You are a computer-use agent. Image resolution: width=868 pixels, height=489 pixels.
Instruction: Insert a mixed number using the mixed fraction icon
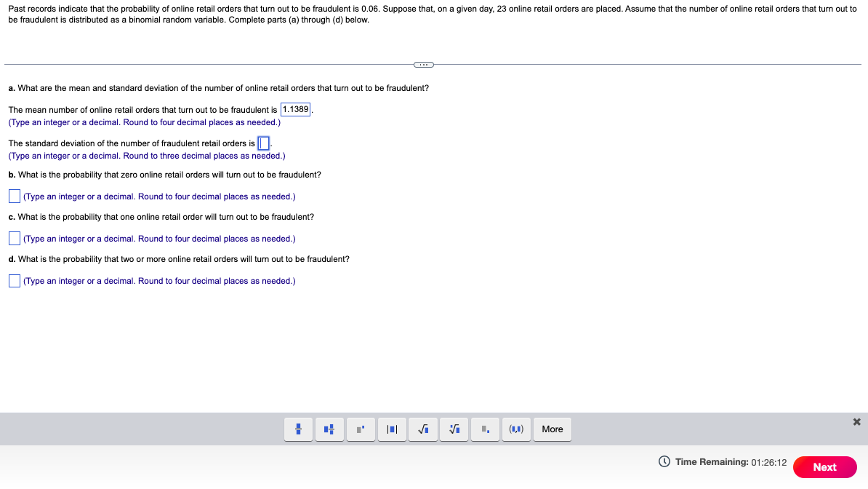click(329, 429)
